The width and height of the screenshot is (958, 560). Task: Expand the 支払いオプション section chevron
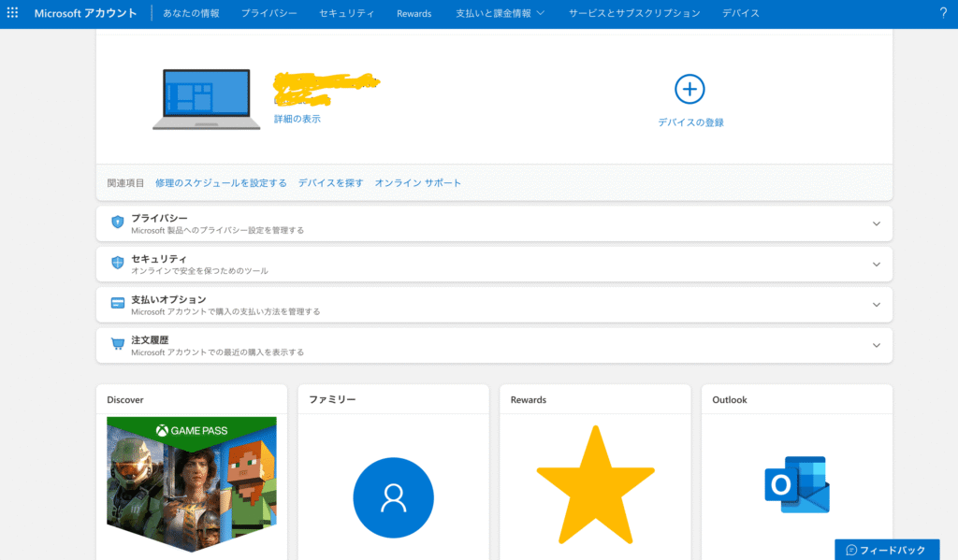pyautogui.click(x=876, y=305)
